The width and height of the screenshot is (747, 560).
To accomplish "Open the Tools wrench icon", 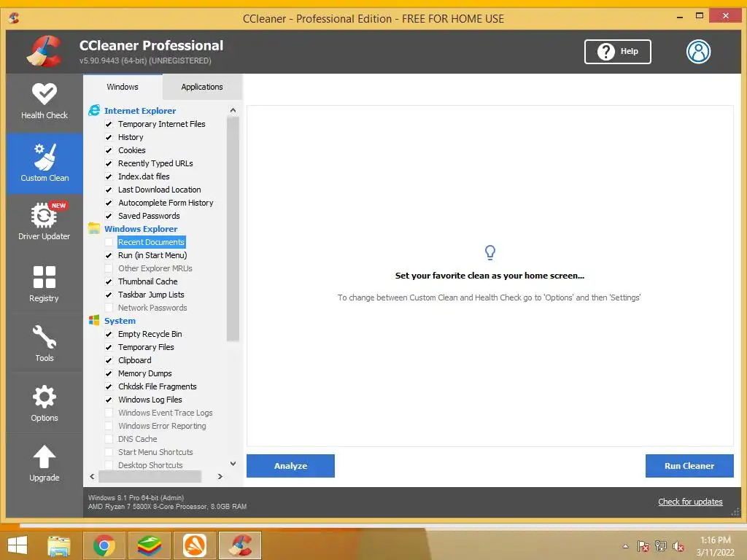I will (44, 337).
